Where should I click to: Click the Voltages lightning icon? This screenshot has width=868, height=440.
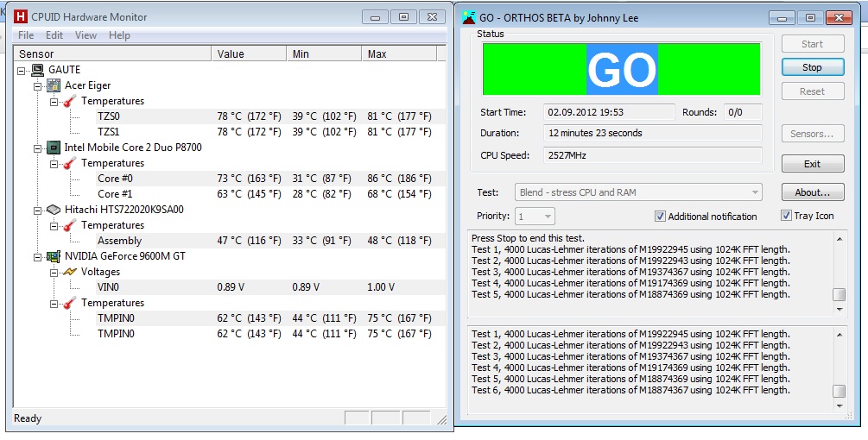70,272
